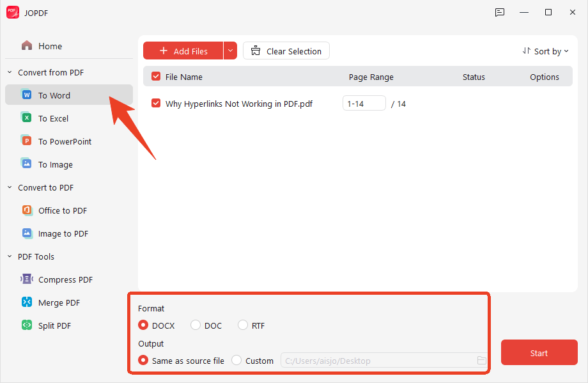Select the To Image icon
This screenshot has width=588, height=383.
(x=27, y=164)
